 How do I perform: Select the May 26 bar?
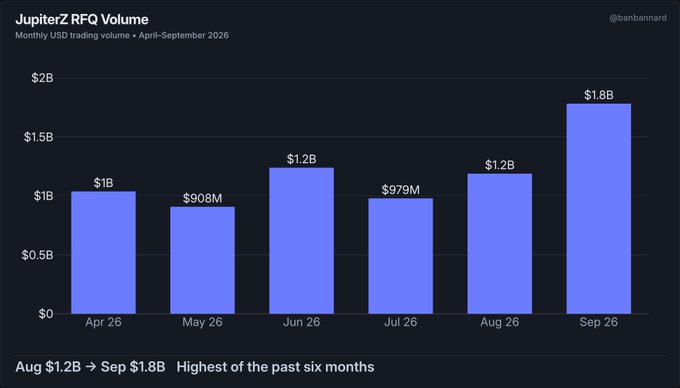(x=203, y=260)
